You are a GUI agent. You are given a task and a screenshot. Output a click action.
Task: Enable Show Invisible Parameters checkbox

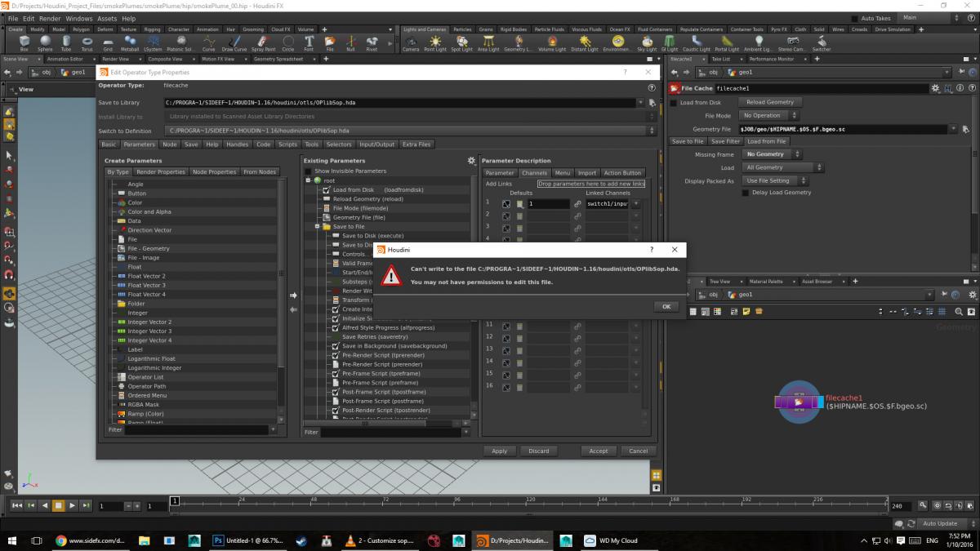[x=308, y=171]
